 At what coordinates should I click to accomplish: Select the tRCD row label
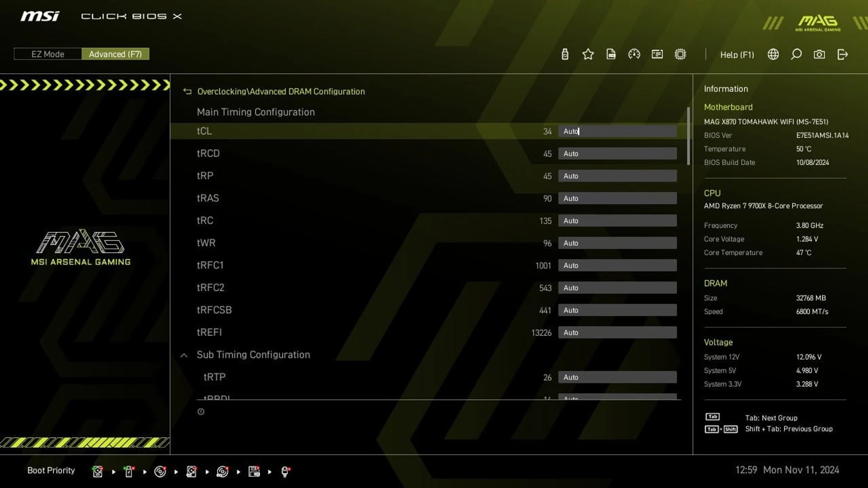click(208, 154)
